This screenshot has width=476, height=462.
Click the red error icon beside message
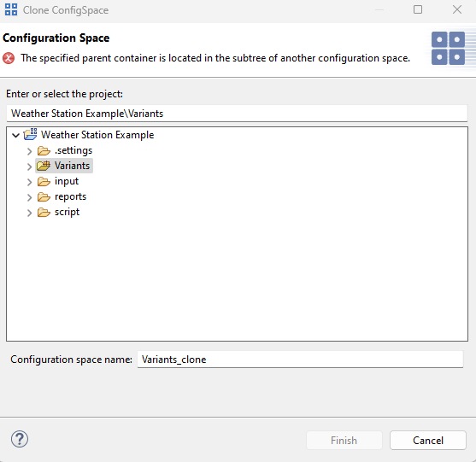[x=9, y=58]
